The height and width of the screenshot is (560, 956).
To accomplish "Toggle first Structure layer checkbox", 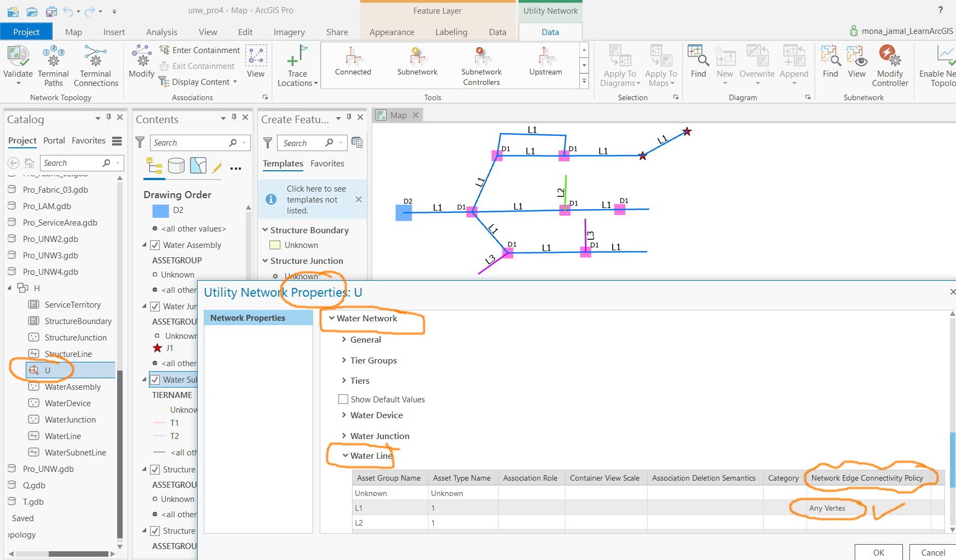I will pos(155,470).
